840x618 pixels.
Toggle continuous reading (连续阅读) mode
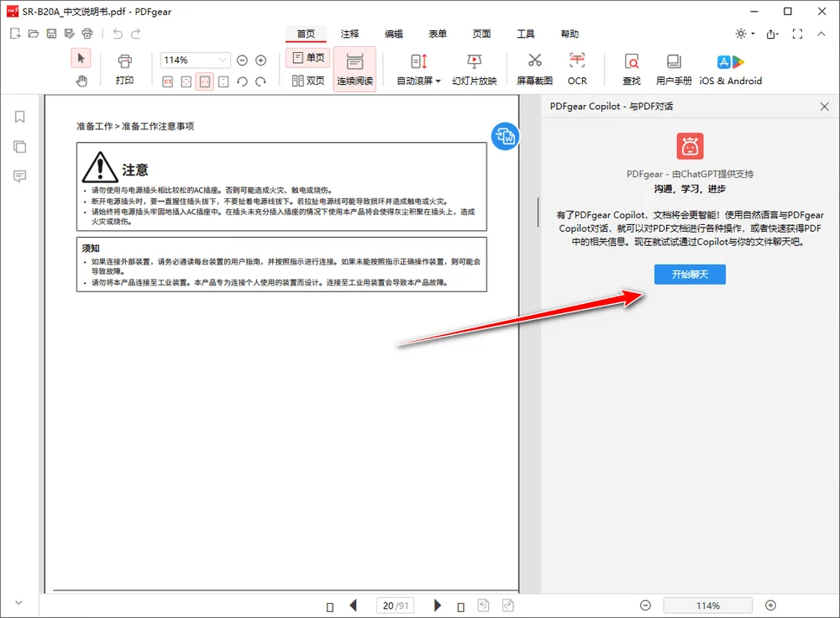coord(354,69)
